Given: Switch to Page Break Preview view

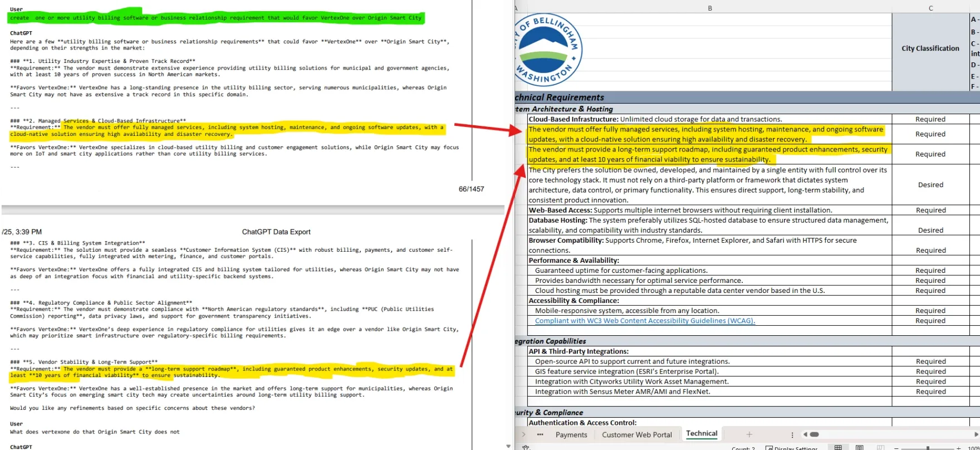Looking at the screenshot, I should [880, 447].
